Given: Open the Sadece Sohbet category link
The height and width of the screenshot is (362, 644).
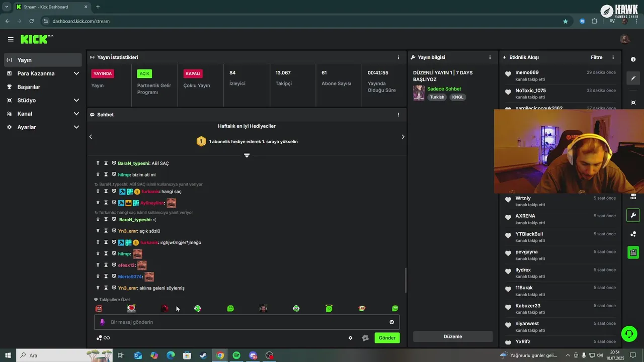Looking at the screenshot, I should (x=444, y=89).
